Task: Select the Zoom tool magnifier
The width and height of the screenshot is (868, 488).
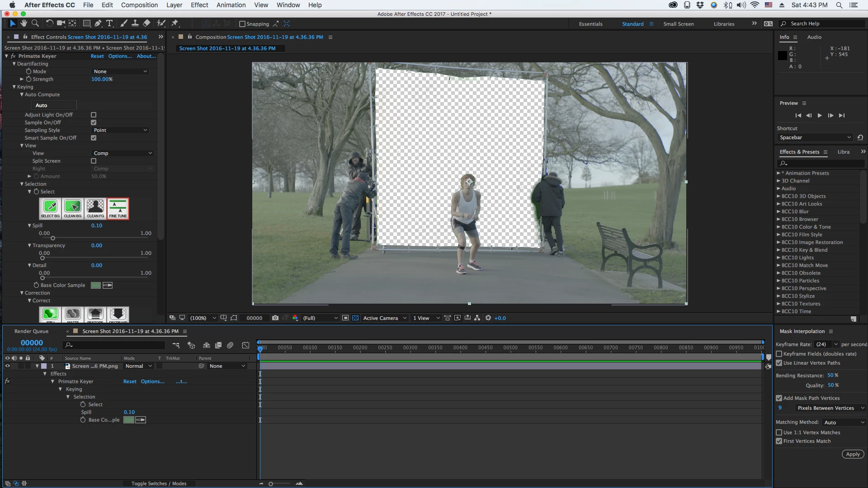Action: tap(35, 23)
